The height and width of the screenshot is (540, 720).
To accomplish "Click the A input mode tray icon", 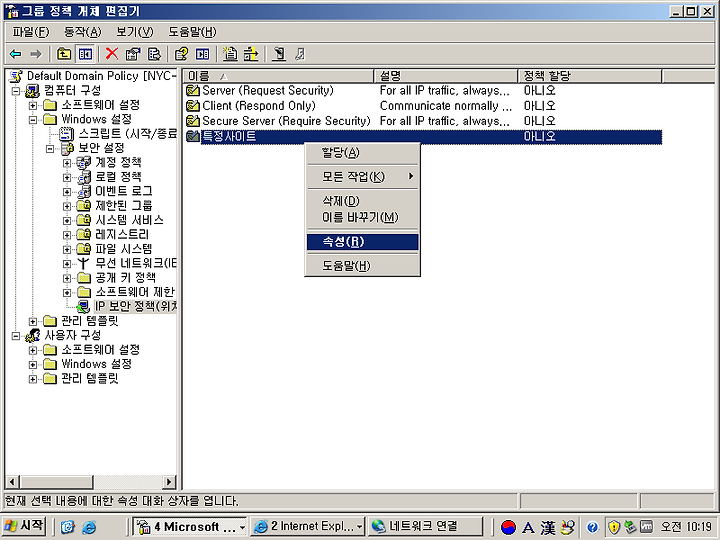I will tap(529, 528).
